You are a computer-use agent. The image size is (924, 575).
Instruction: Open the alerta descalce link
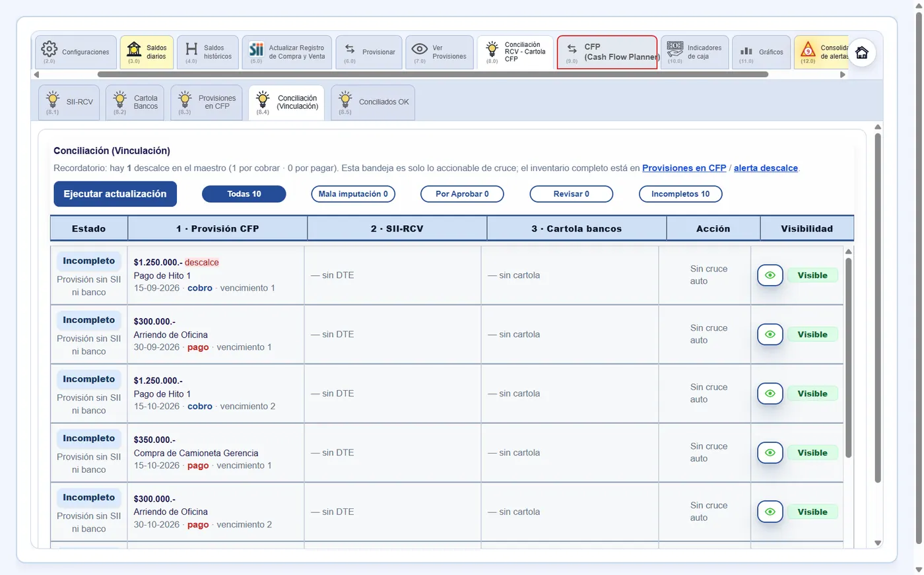click(766, 168)
